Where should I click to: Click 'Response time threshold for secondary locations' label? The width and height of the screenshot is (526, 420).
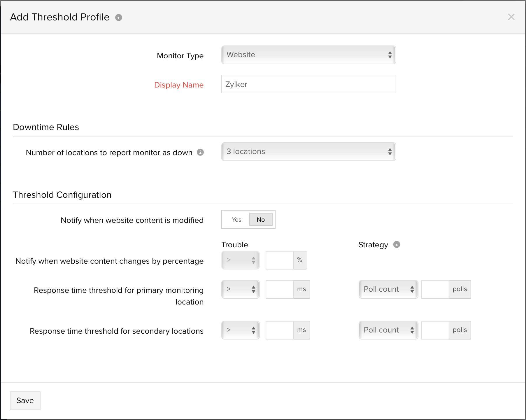coord(117,331)
